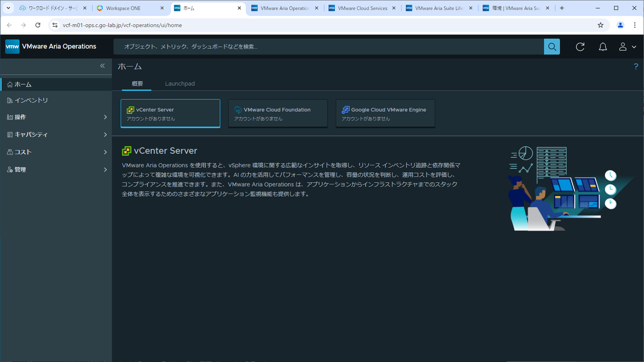
Task: Bookmark this page with star icon
Action: 601,25
